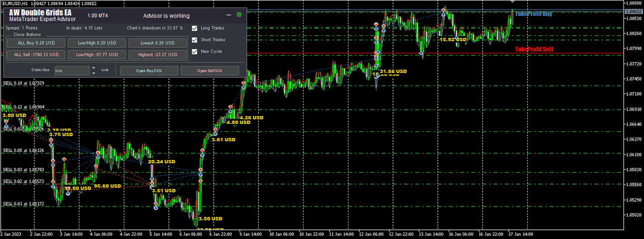Select the 'SELL 0.03 at 1.05783' level label
This screenshot has height=239, width=644.
point(23,170)
